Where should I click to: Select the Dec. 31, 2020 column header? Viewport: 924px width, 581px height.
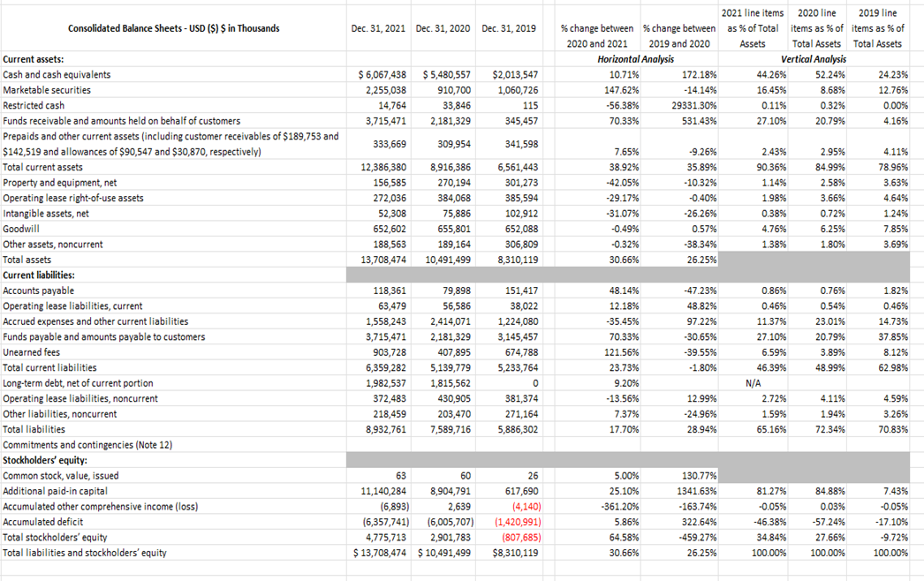[443, 27]
